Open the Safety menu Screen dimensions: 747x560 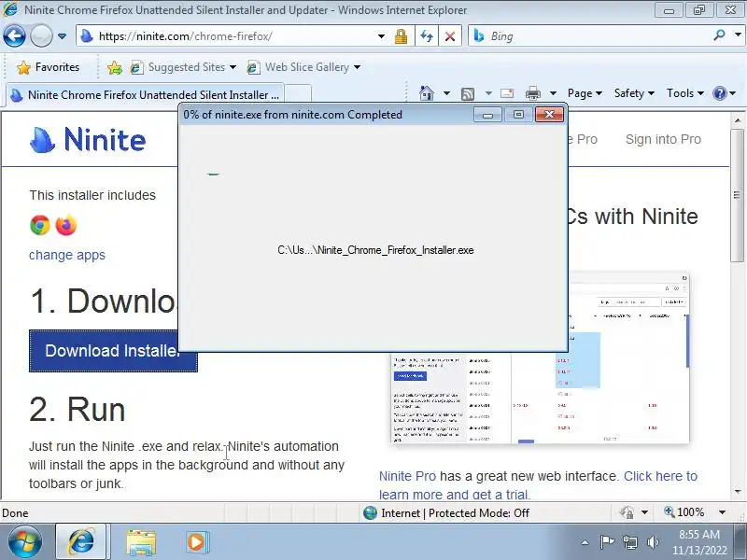pos(634,93)
